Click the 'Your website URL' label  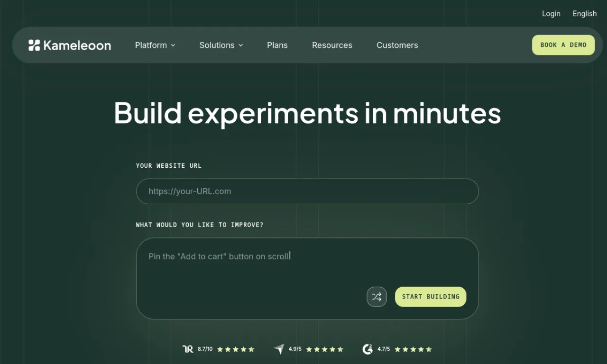pyautogui.click(x=169, y=166)
